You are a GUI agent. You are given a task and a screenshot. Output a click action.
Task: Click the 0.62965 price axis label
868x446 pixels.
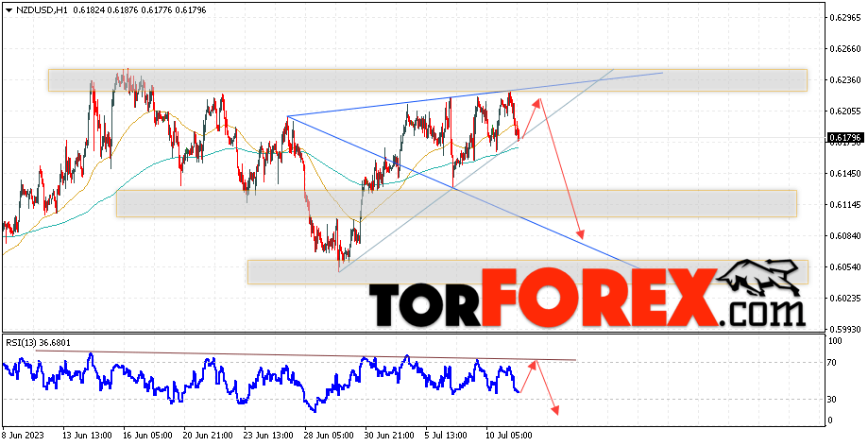pyautogui.click(x=844, y=18)
